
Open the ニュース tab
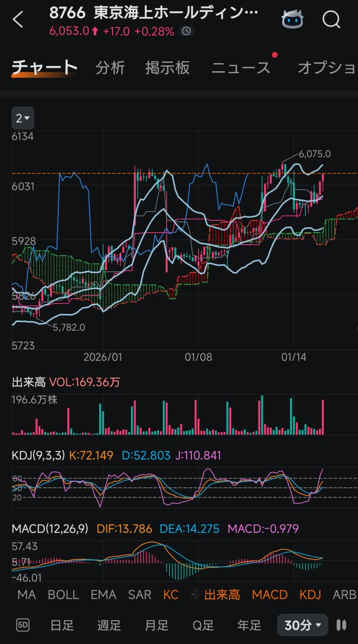(241, 68)
